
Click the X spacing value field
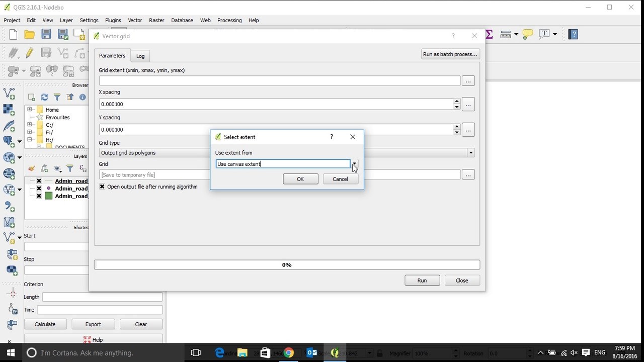tap(276, 104)
